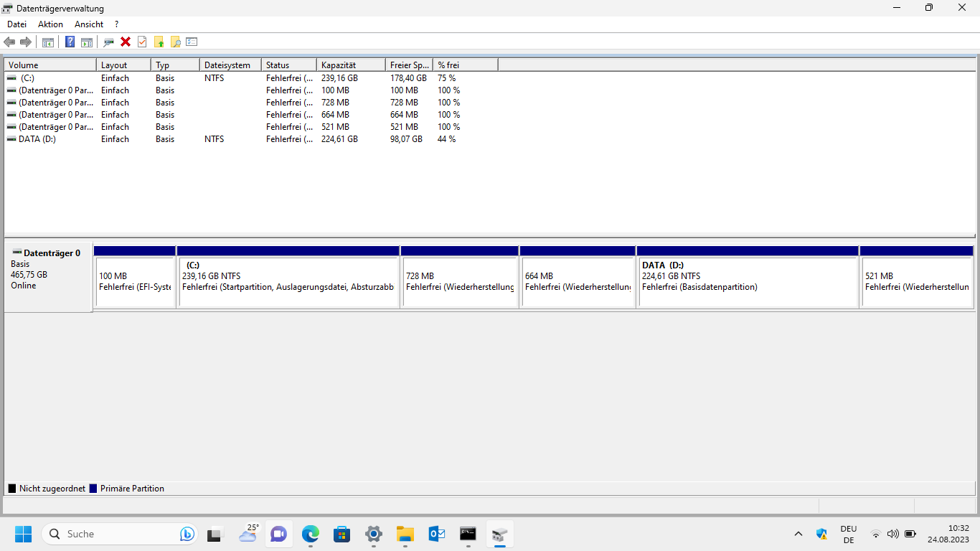This screenshot has height=551, width=980.
Task: Sort by the % frei column header
Action: coord(466,65)
